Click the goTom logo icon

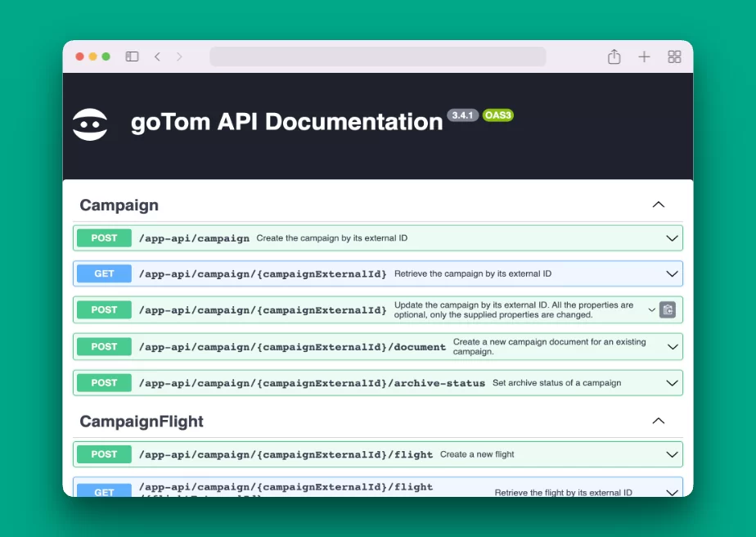(90, 124)
